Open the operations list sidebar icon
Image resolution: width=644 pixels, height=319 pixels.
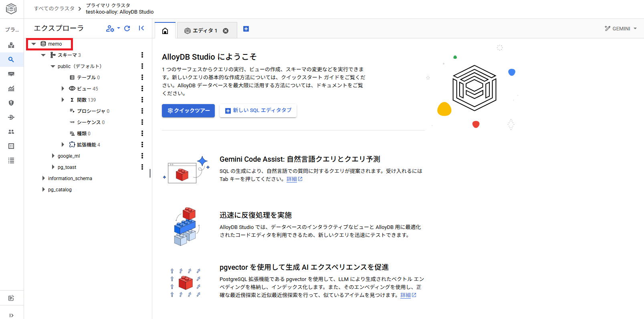11,161
